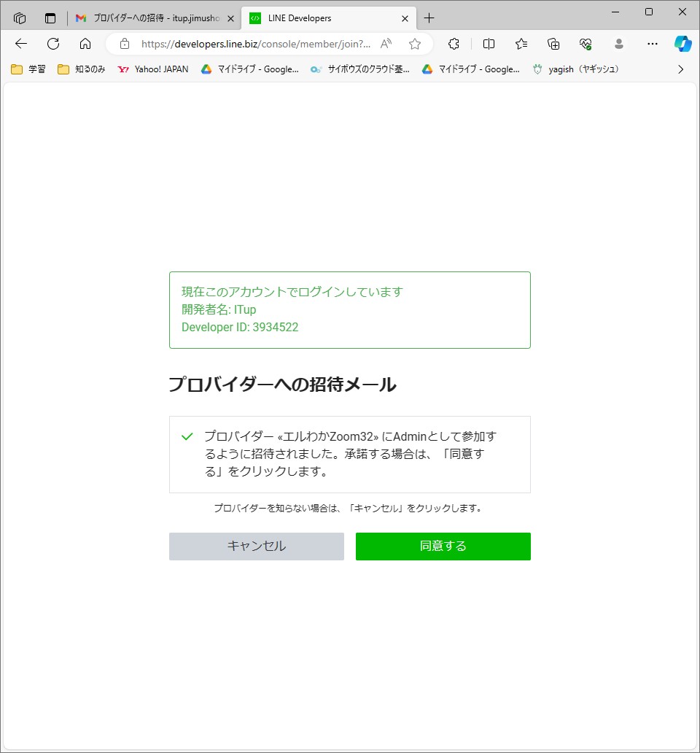This screenshot has width=700, height=753.
Task: Open the Copilot sidebar icon
Action: 682,44
